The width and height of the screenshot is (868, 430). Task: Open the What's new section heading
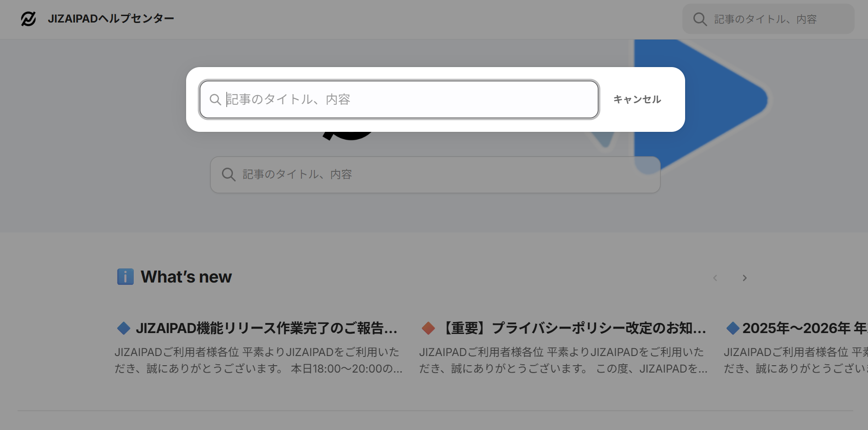[186, 277]
